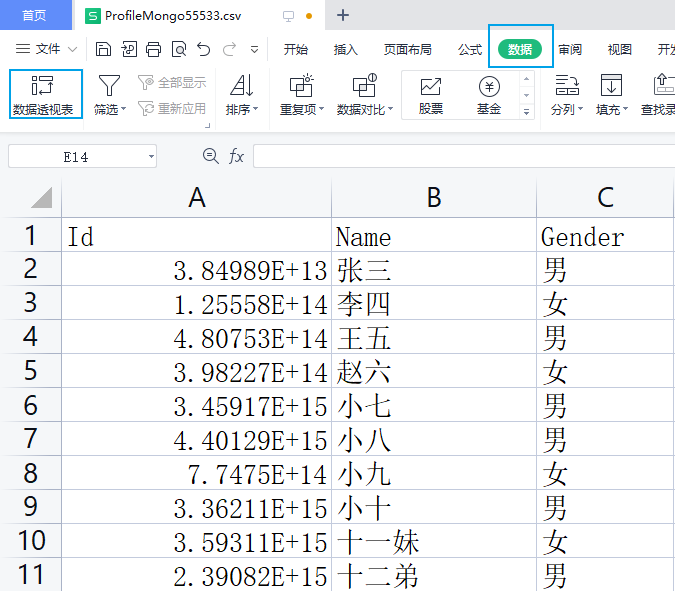Viewport: 675px width, 591px height.
Task: Switch to the 页面布局 ribbon tab
Action: point(408,49)
